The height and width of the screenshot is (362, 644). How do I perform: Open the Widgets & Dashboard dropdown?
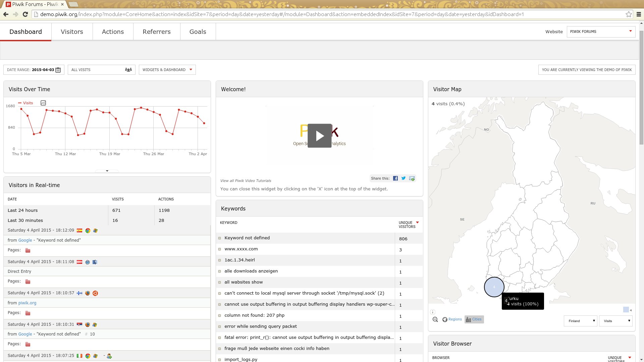click(x=167, y=70)
